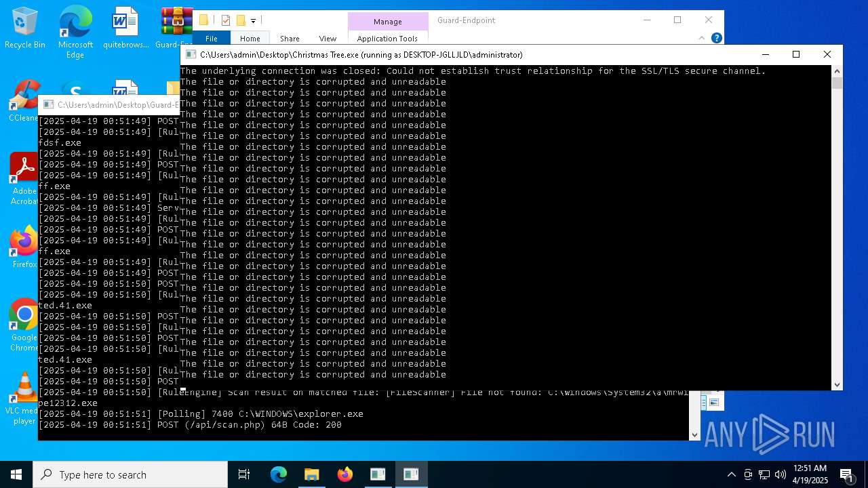Open the Recycle Bin desktop icon
The width and height of the screenshot is (868, 488).
point(25,28)
